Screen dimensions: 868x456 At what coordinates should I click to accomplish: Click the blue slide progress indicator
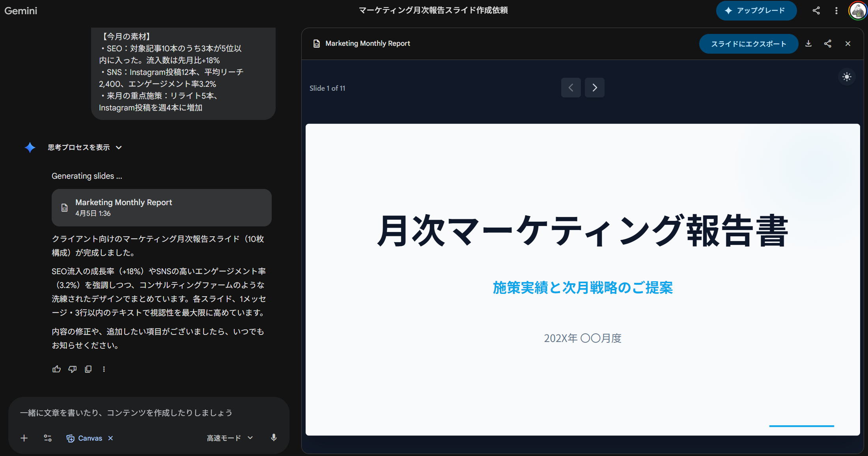801,426
